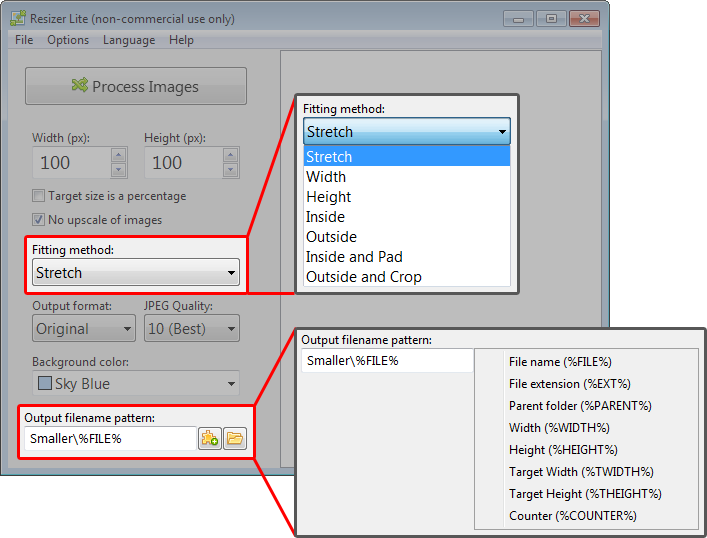Screen dimensions: 707x538
Task: Expand the Fitting method dropdown
Action: 231,273
